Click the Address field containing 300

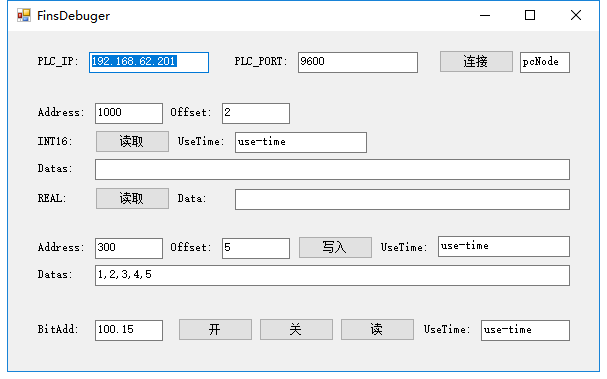(x=129, y=248)
